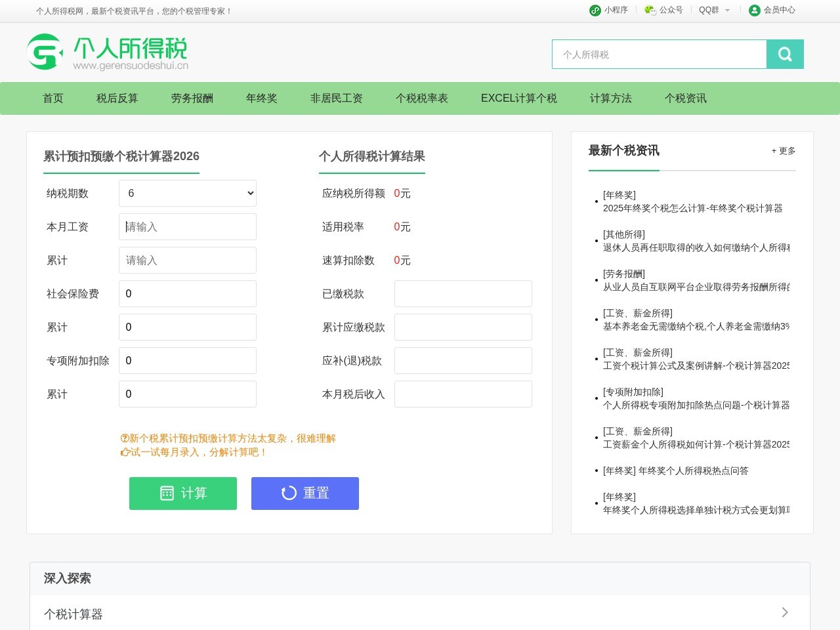Click the 适用税率 0元 value

coord(402,227)
